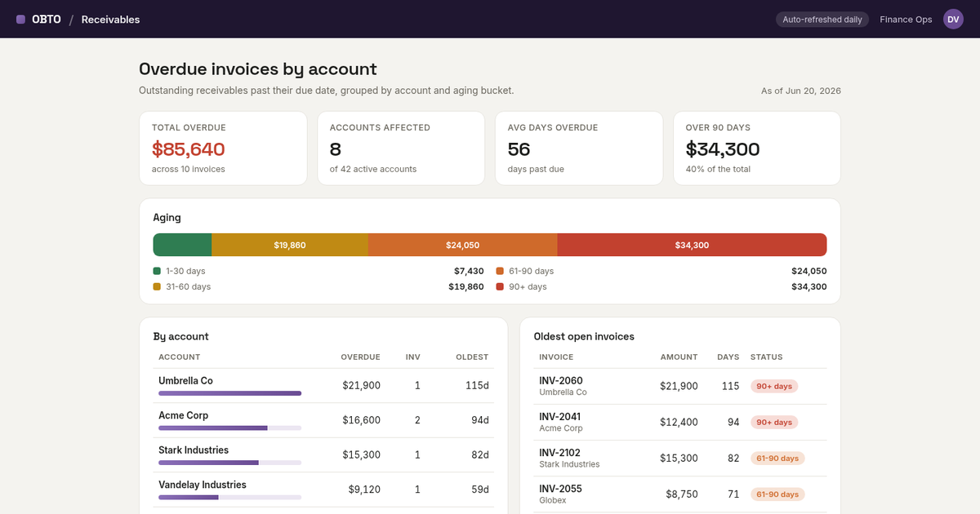Click the OLDEST column header
The width and height of the screenshot is (980, 514).
pos(472,357)
